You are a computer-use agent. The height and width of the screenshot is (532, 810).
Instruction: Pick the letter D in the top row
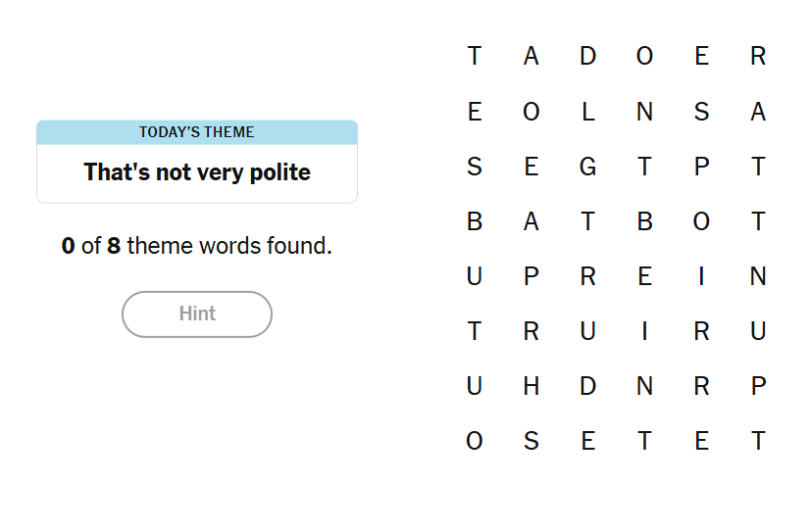[x=587, y=57]
